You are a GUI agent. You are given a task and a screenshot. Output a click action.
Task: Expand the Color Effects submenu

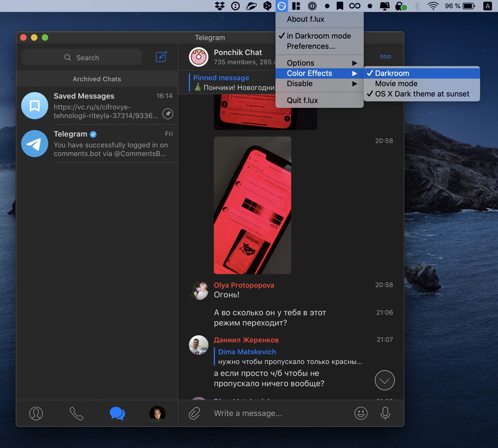click(x=319, y=73)
